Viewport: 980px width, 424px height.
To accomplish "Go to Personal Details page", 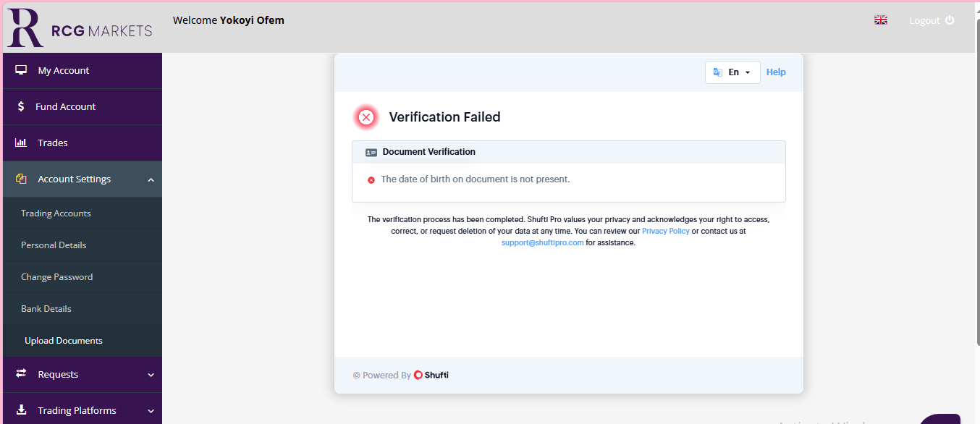I will tap(54, 245).
